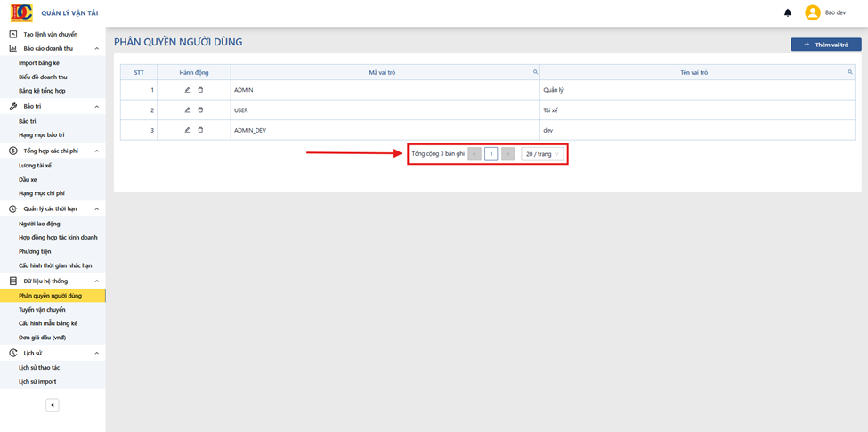This screenshot has height=432, width=868.
Task: Click the Dữ liệu hệ thống database icon
Action: [13, 281]
